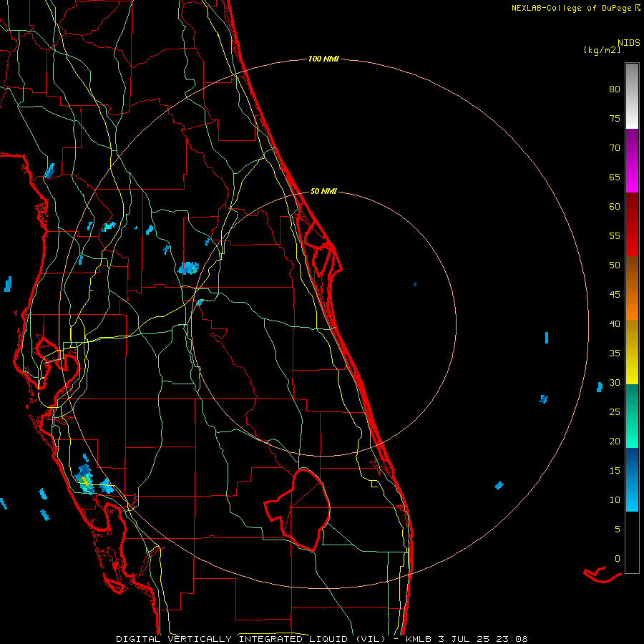The height and width of the screenshot is (644, 644).
Task: Click the wide blue storm cell west of 50 NMI ring
Action: click(188, 268)
